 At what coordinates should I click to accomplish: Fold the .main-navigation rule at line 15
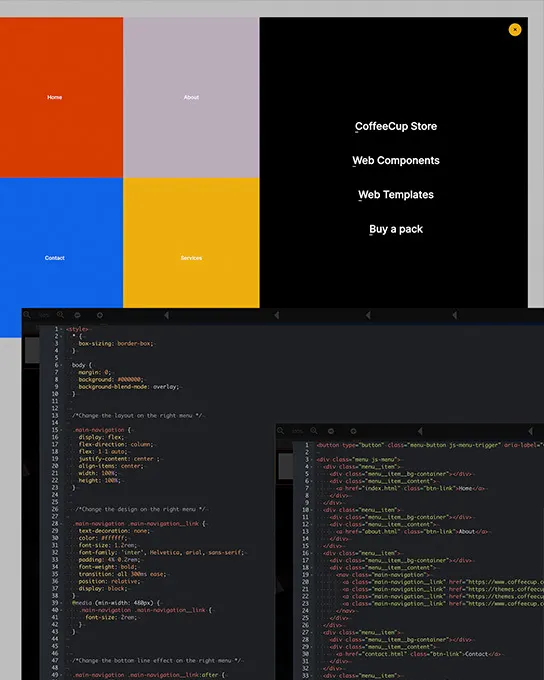62,430
